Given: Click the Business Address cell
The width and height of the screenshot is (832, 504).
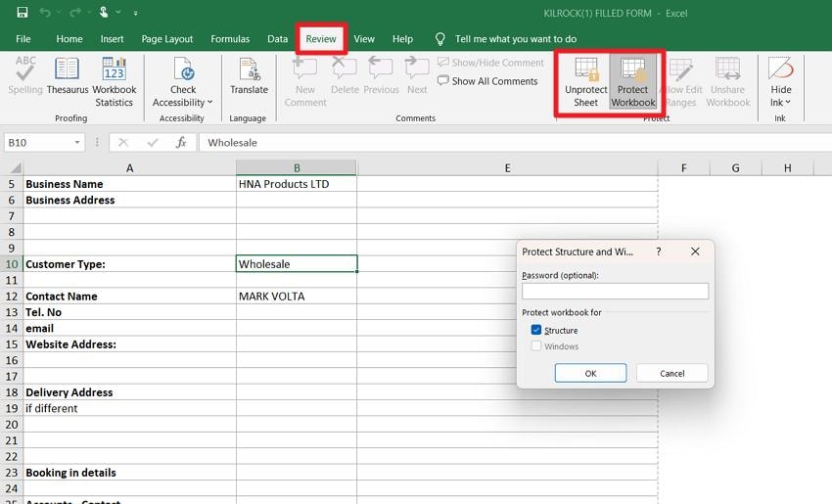Looking at the screenshot, I should pos(129,200).
